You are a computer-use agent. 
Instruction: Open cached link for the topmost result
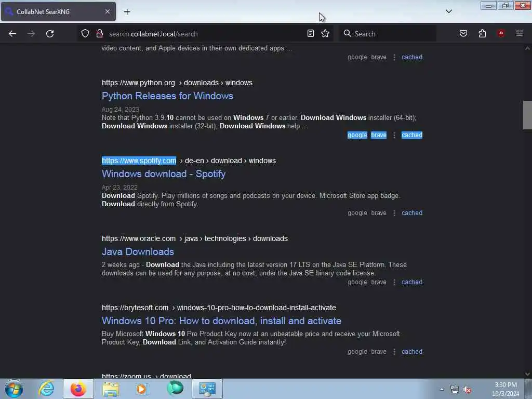point(412,57)
